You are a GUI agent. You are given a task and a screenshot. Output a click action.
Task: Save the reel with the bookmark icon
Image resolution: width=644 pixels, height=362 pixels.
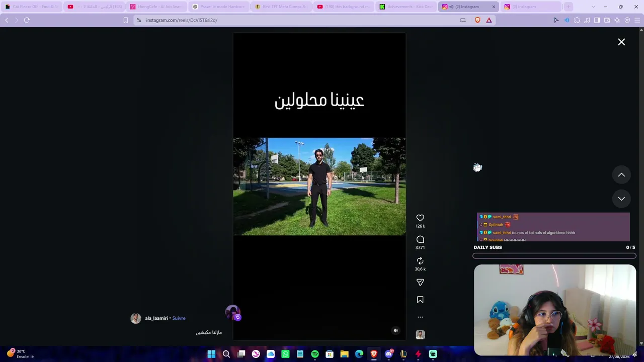[x=420, y=300]
